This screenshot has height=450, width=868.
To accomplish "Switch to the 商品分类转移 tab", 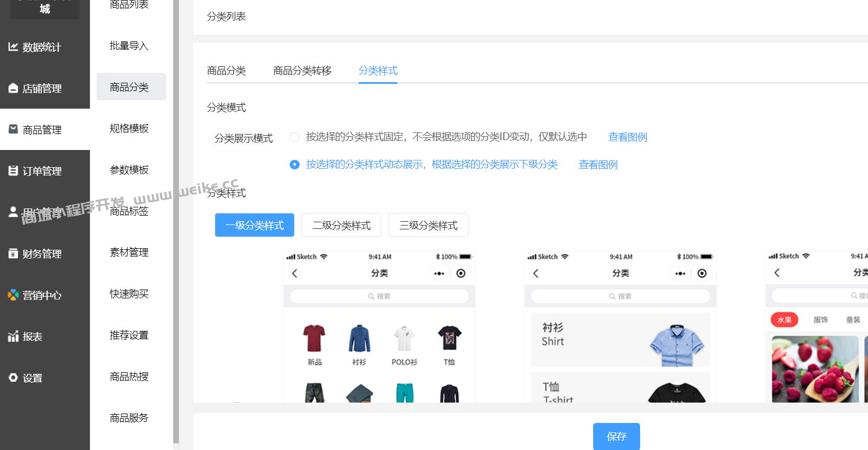I will (x=302, y=71).
